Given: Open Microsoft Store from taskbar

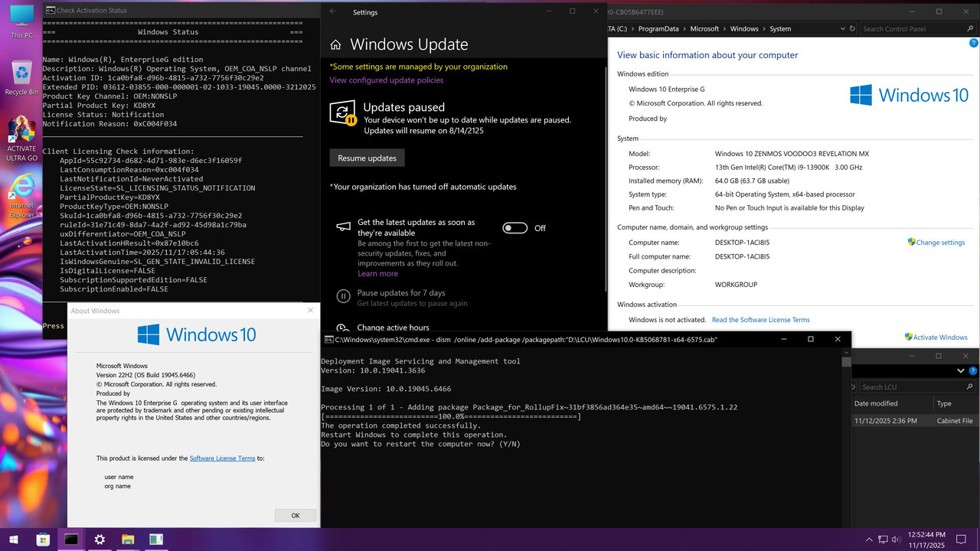Looking at the screenshot, I should point(43,540).
